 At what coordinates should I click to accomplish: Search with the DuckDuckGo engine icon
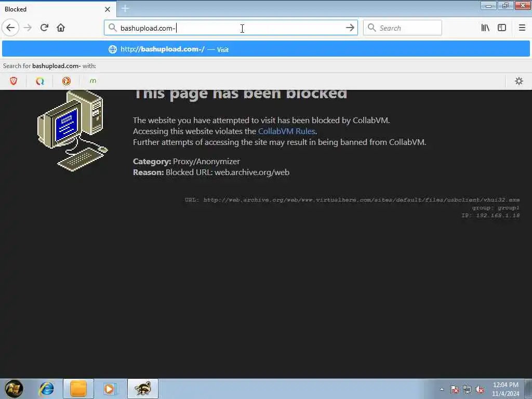pyautogui.click(x=66, y=81)
